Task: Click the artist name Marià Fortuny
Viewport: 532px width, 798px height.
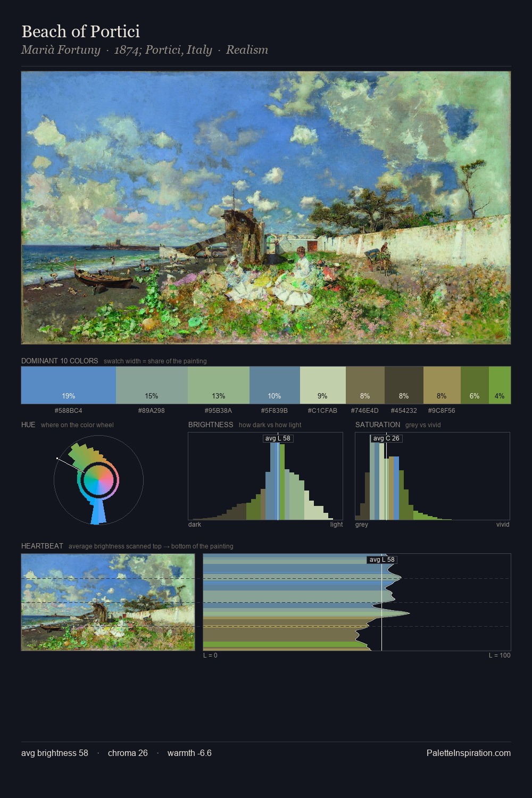Action: click(x=61, y=50)
